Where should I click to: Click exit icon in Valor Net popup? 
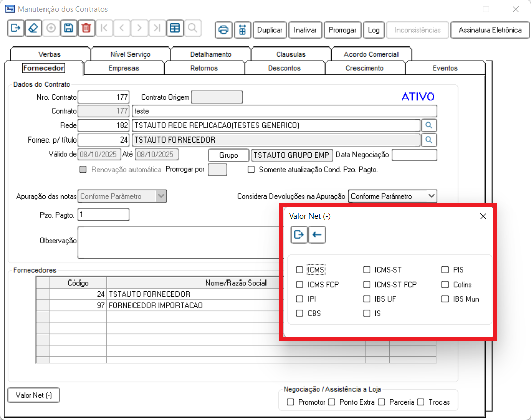tap(299, 235)
